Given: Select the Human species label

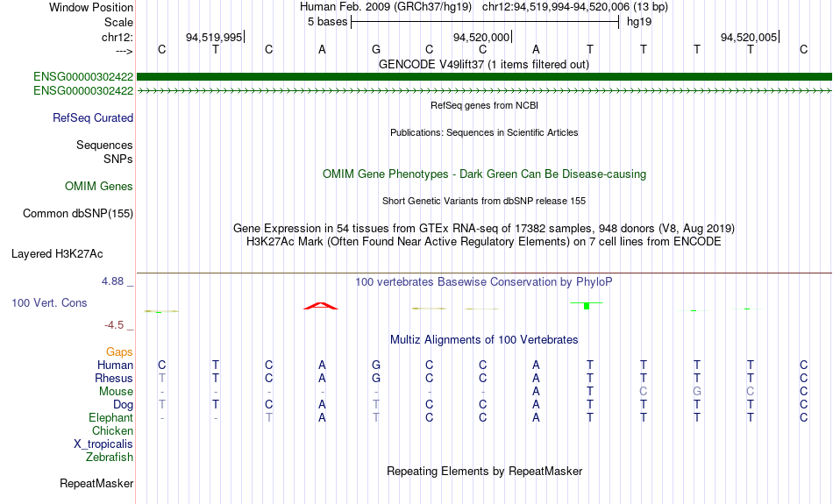Looking at the screenshot, I should (115, 365).
